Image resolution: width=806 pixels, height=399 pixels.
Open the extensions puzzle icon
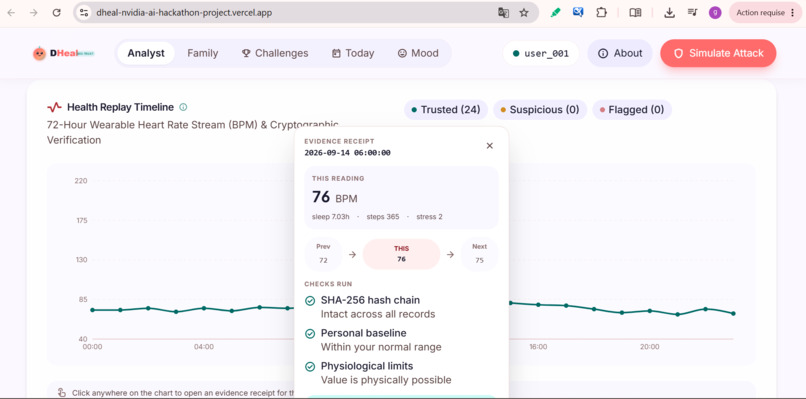pos(601,12)
